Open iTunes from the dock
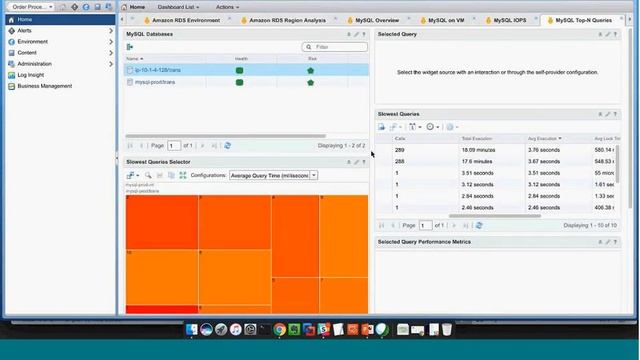 pyautogui.click(x=236, y=329)
